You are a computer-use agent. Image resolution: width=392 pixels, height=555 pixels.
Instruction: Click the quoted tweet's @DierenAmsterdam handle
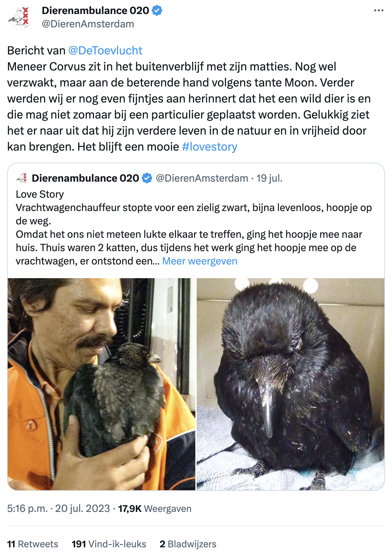202,178
